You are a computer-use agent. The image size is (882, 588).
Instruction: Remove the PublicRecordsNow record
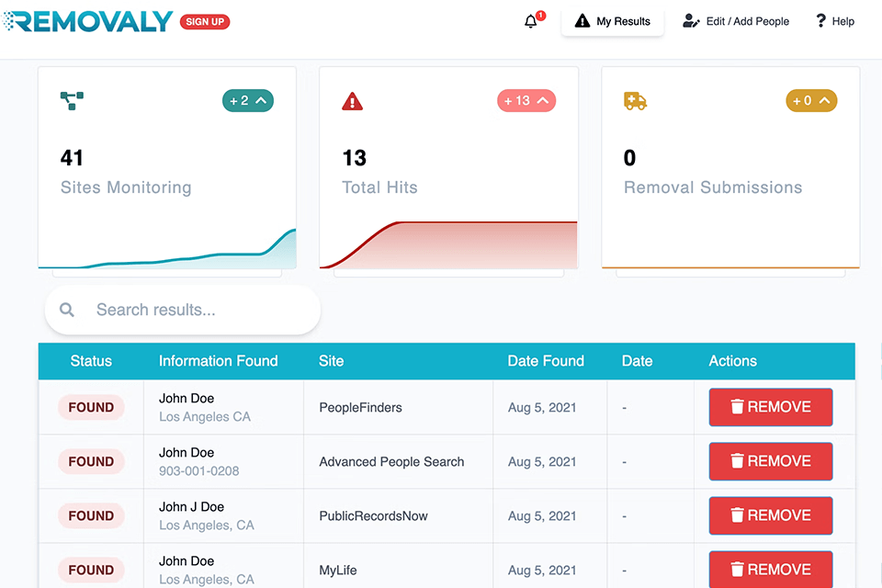(x=771, y=515)
